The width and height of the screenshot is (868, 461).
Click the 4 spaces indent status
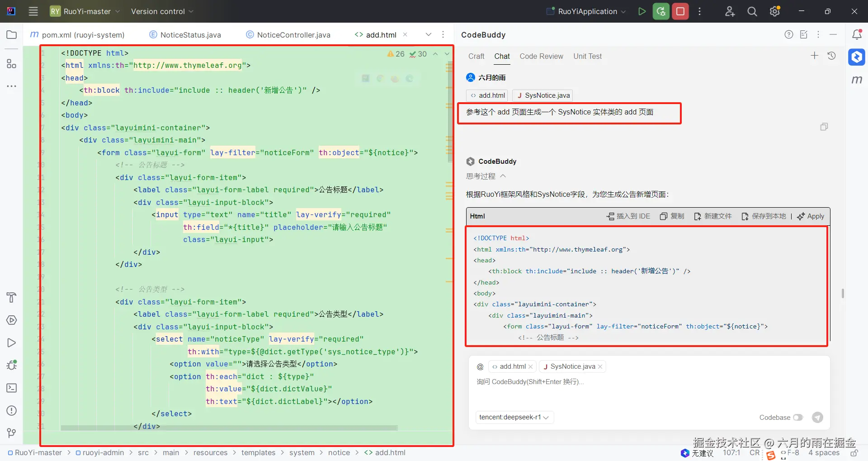click(x=824, y=452)
